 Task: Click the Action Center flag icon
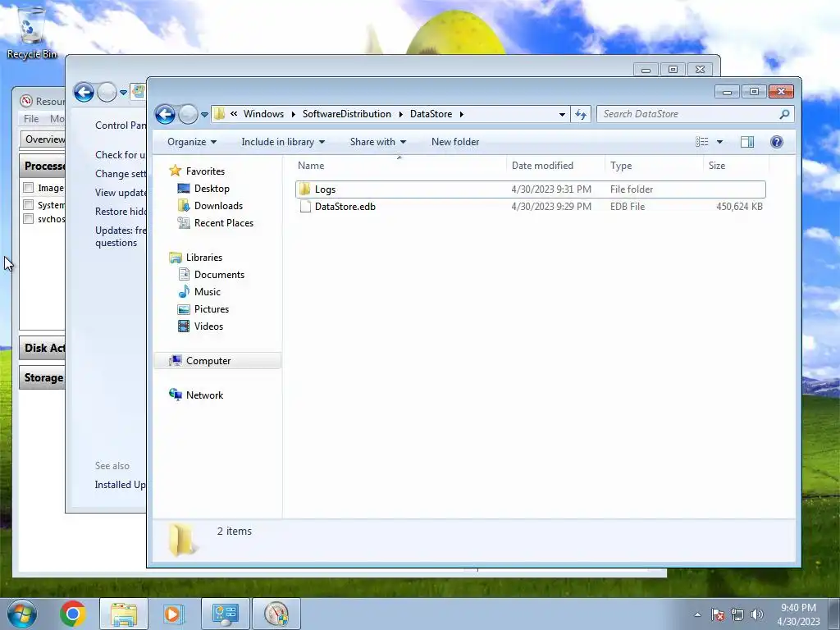(718, 614)
